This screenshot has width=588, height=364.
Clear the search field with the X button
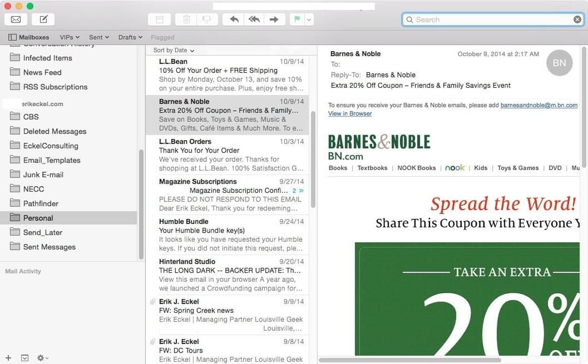point(578,20)
